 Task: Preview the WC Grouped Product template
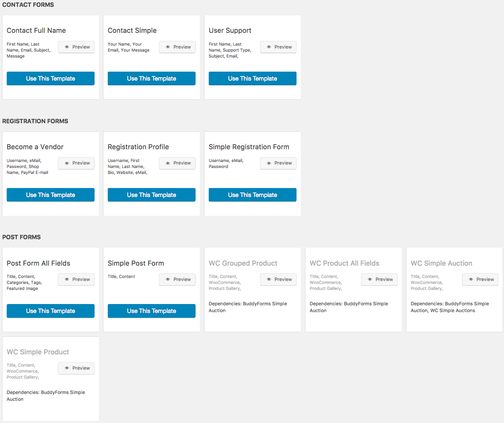pyautogui.click(x=278, y=279)
